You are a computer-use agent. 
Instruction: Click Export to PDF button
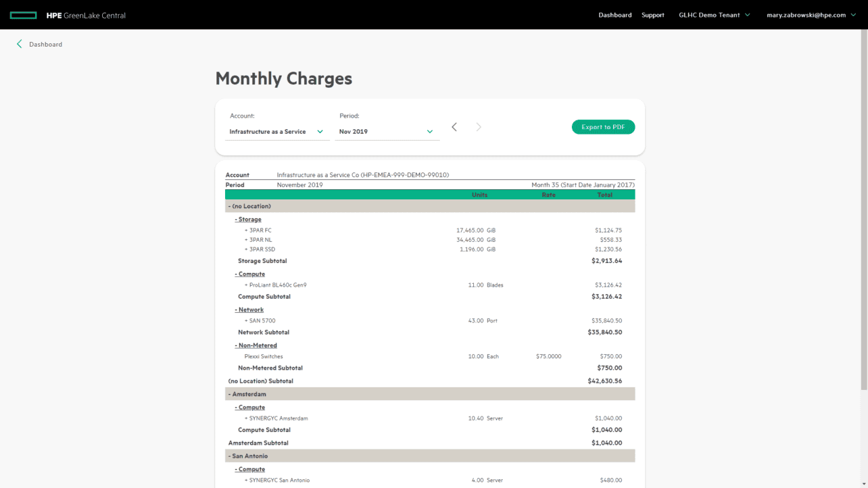coord(603,127)
